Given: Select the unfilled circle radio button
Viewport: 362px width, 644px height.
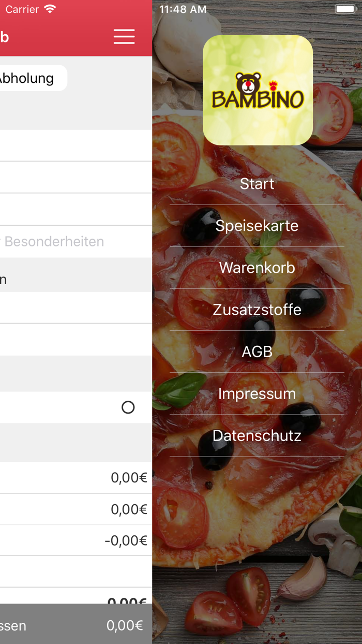Looking at the screenshot, I should pos(128,407).
